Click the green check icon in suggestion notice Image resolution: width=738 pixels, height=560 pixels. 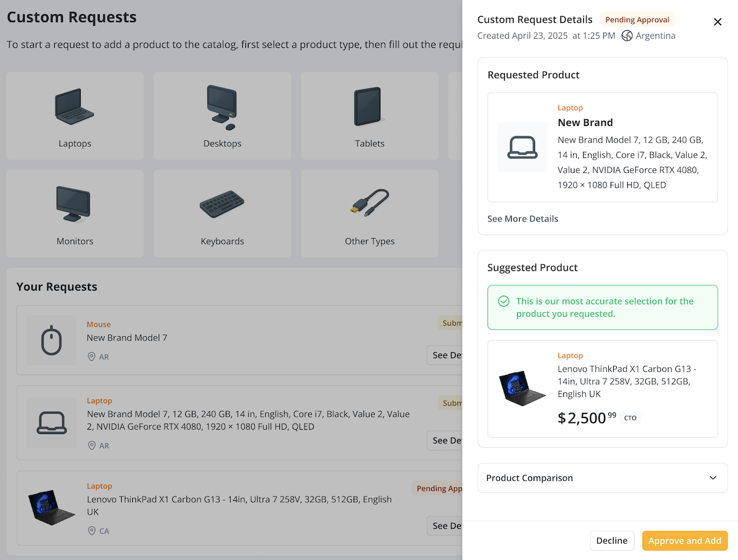coord(504,301)
